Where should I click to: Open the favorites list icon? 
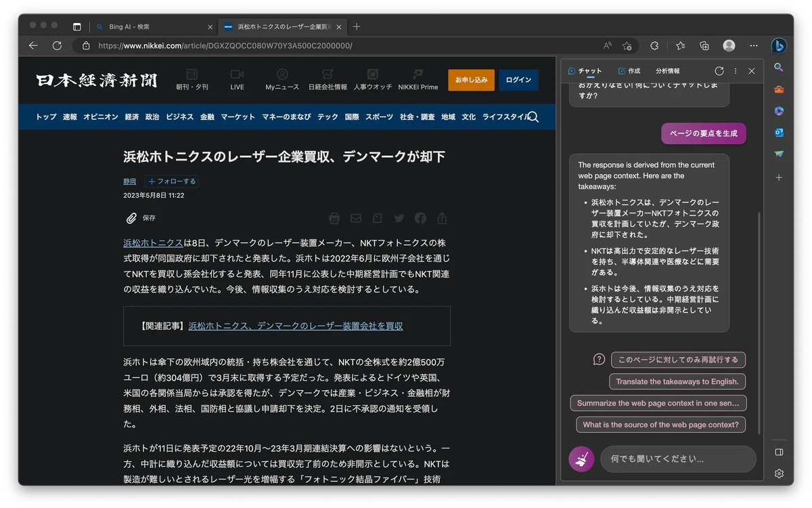pyautogui.click(x=681, y=45)
